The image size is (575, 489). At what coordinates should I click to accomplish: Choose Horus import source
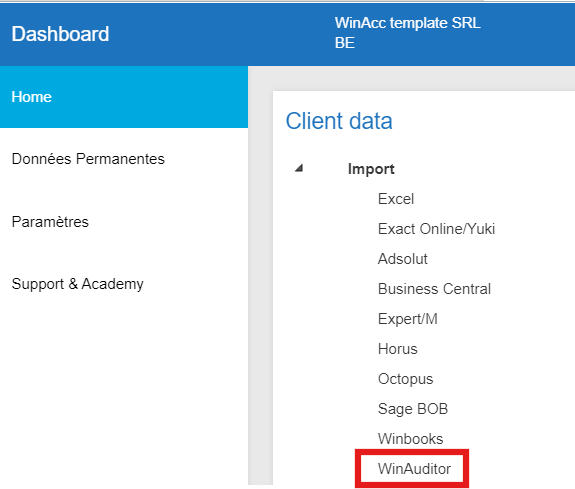click(x=398, y=349)
